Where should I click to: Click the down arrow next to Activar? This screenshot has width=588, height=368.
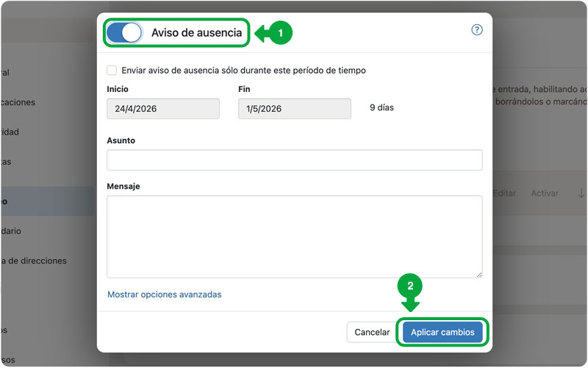[577, 194]
